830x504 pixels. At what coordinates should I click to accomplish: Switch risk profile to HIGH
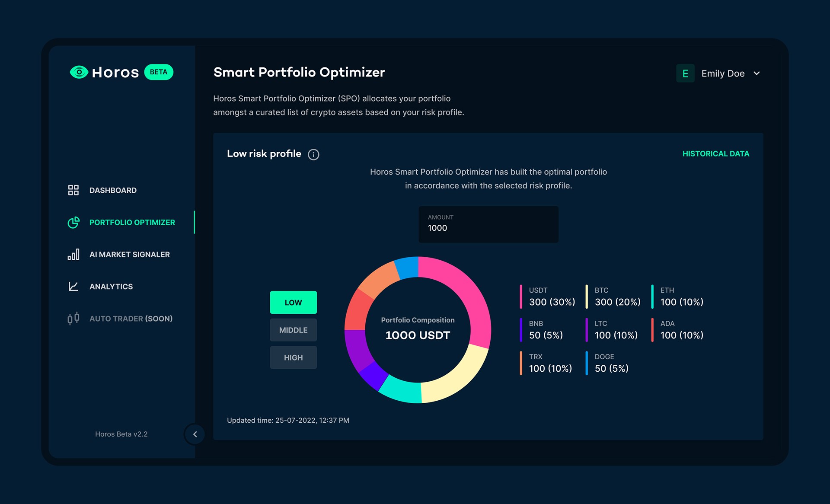click(293, 357)
